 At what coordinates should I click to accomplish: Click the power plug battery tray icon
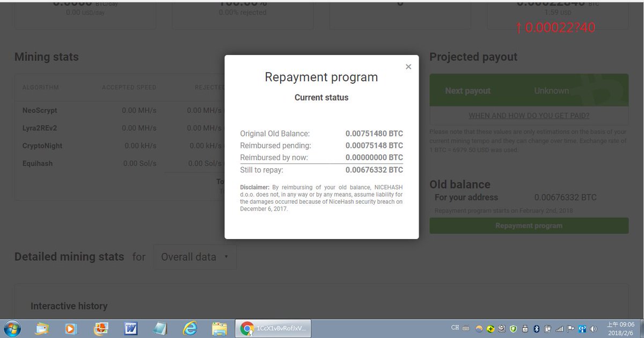547,329
